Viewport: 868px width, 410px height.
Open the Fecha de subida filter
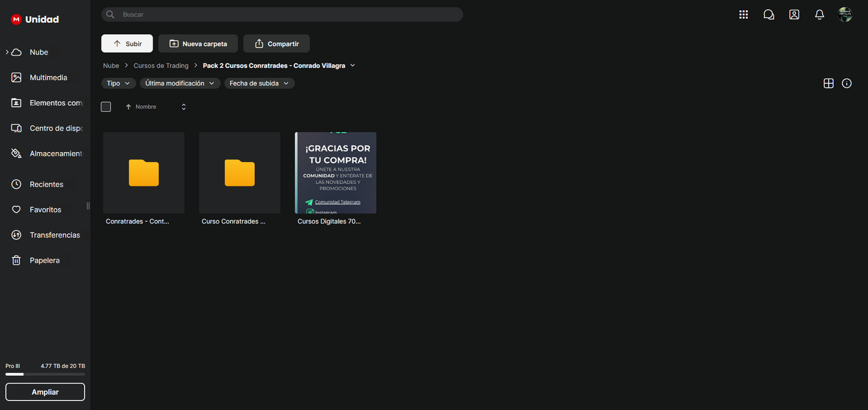click(x=259, y=84)
